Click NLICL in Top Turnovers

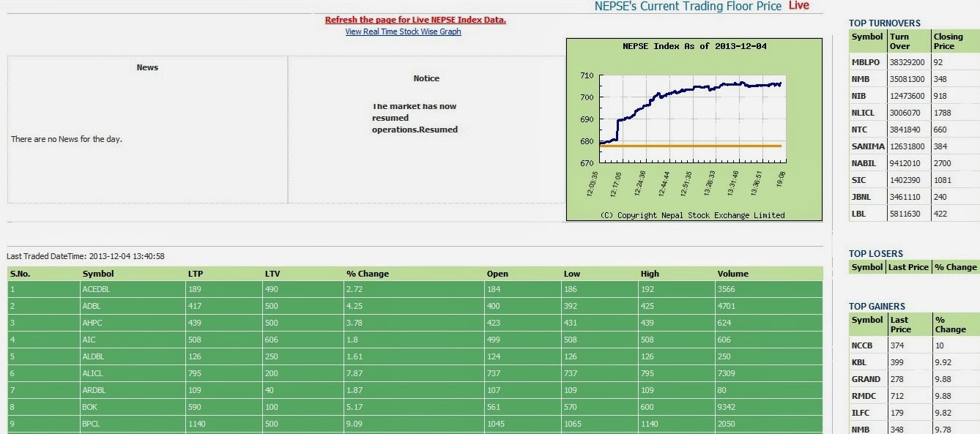(864, 113)
